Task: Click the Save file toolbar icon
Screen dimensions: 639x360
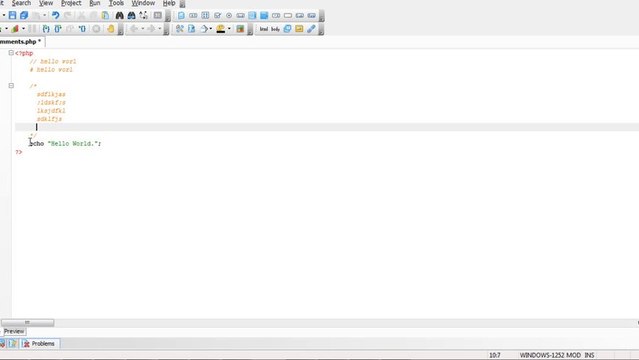Action: pos(12,15)
